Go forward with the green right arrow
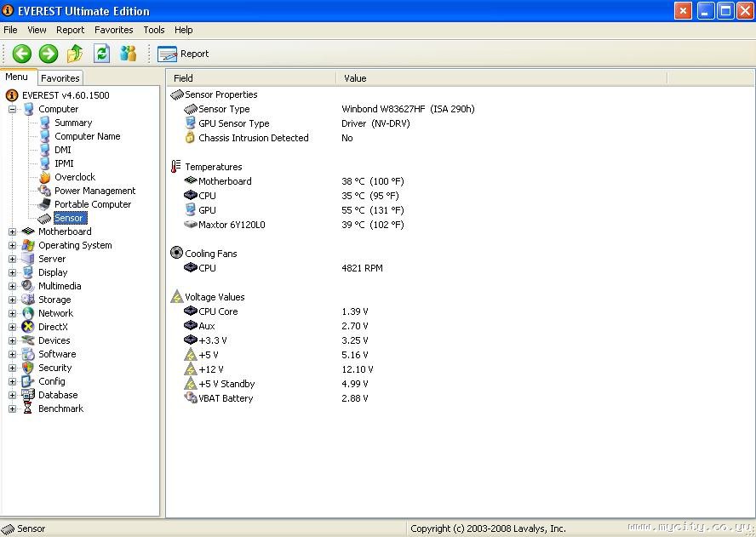 (x=49, y=54)
